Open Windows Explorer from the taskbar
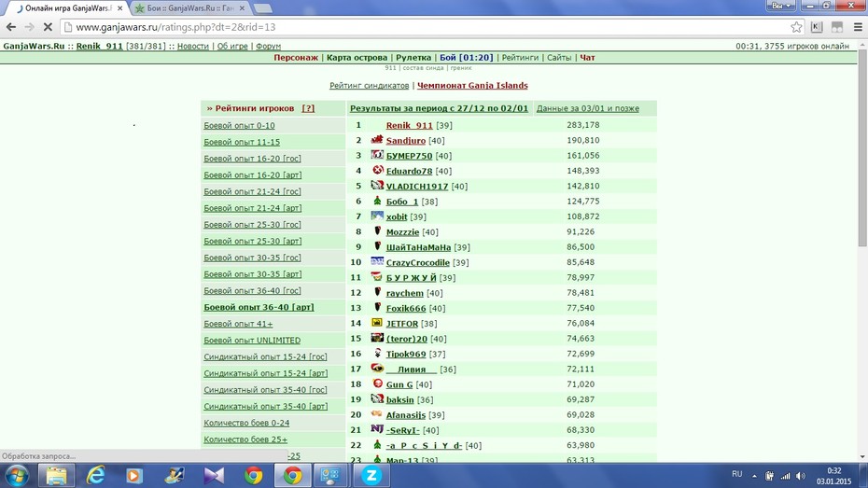The height and width of the screenshot is (488, 868). (x=56, y=476)
